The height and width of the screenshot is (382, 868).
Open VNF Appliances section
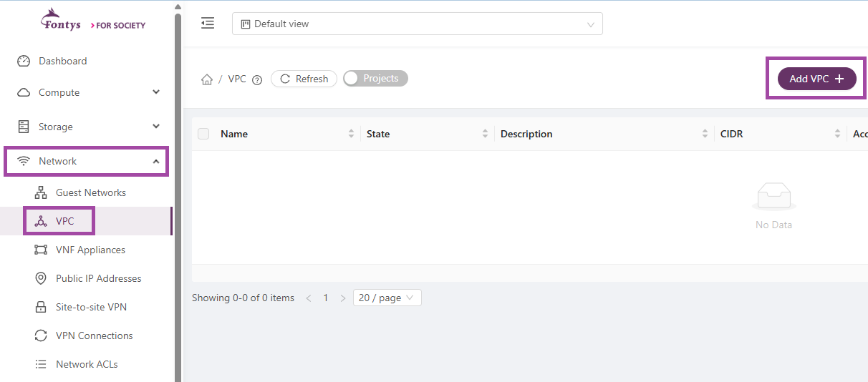point(90,250)
